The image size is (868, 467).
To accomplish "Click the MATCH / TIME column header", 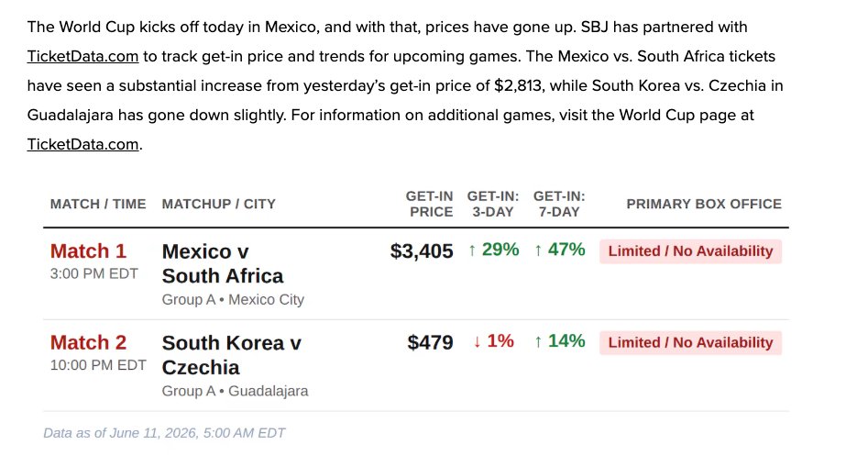I will click(x=98, y=204).
